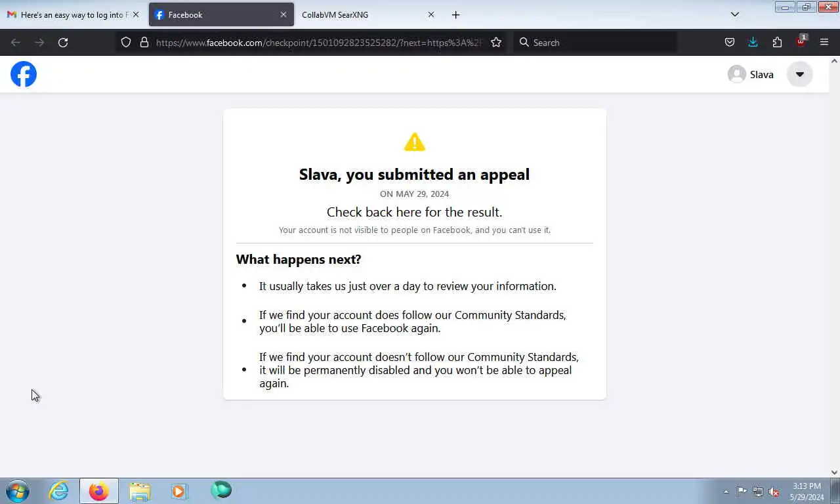This screenshot has height=504, width=840.
Task: Click the Facebook logo icon
Action: point(24,74)
